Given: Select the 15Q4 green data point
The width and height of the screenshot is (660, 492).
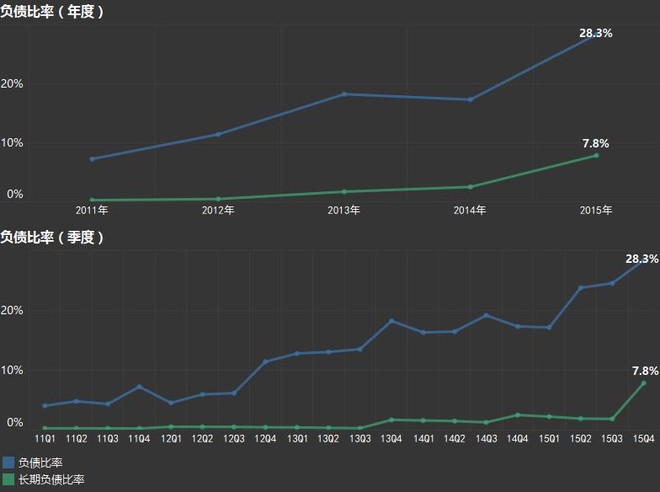Looking at the screenshot, I should pos(644,383).
